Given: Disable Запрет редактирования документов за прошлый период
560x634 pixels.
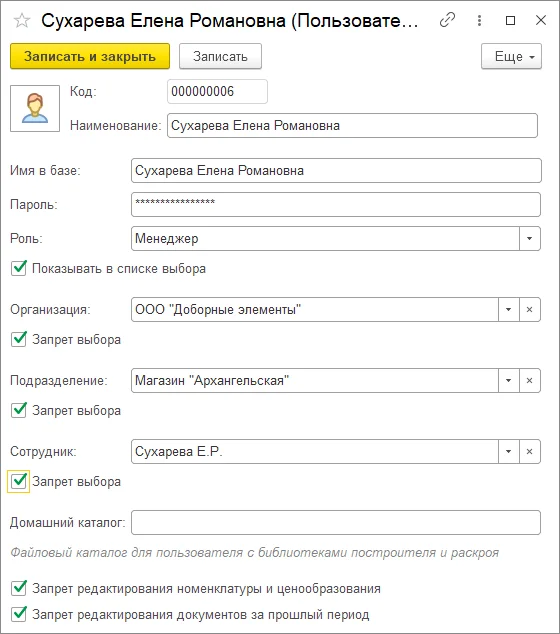Looking at the screenshot, I should (x=19, y=614).
